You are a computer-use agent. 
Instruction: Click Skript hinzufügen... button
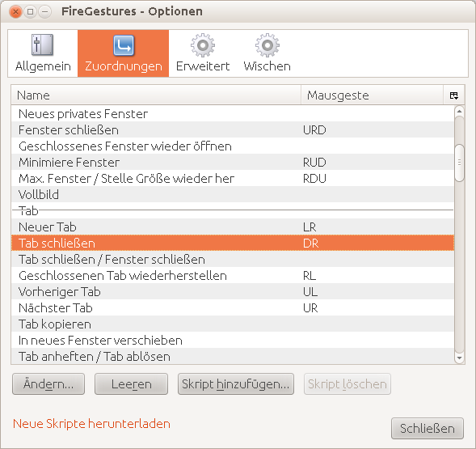point(236,384)
